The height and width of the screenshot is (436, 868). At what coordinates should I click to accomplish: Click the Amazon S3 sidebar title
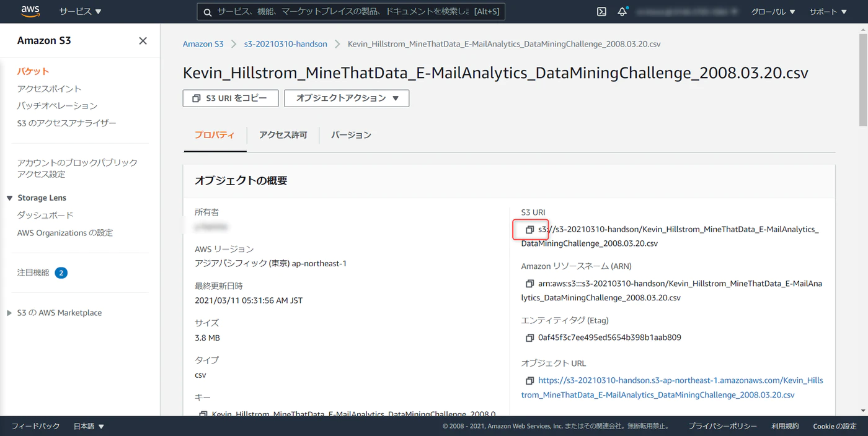pyautogui.click(x=44, y=41)
